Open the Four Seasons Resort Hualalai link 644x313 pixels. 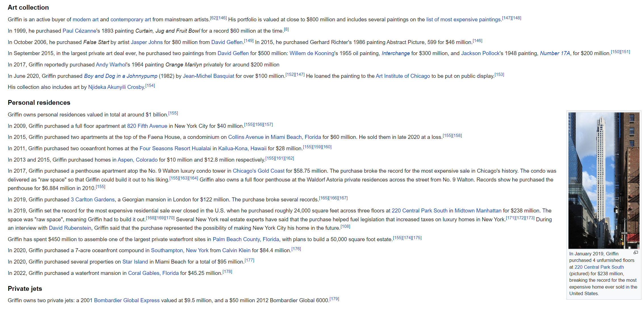click(x=175, y=149)
